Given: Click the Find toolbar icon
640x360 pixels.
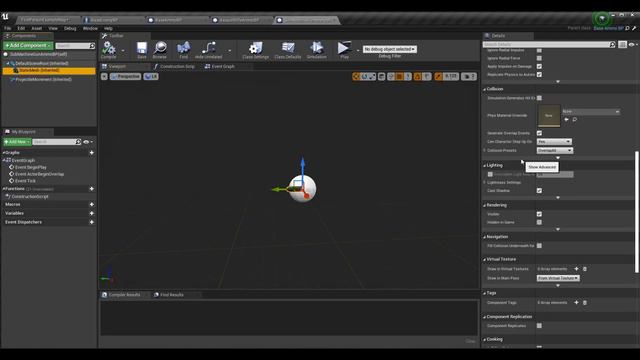Looking at the screenshot, I should tap(184, 48).
